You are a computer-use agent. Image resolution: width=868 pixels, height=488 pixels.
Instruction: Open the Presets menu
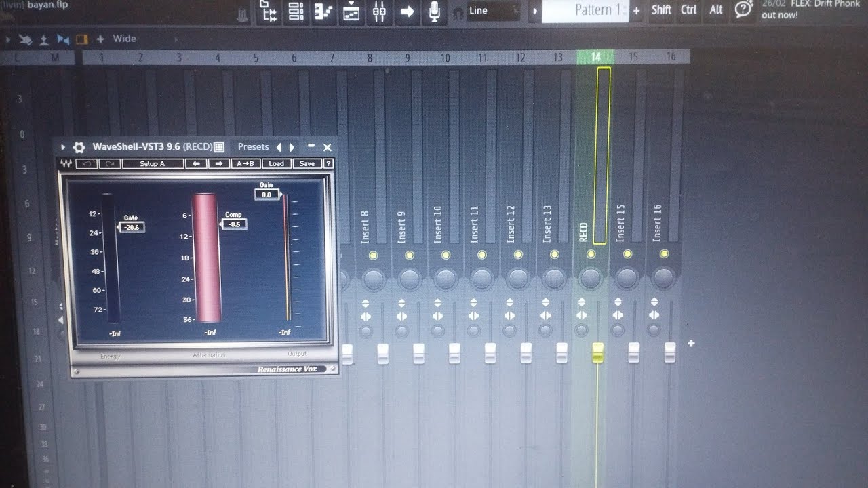click(253, 146)
